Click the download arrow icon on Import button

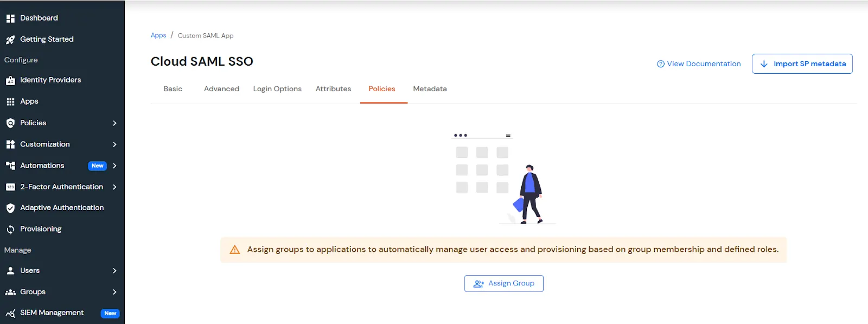point(764,64)
